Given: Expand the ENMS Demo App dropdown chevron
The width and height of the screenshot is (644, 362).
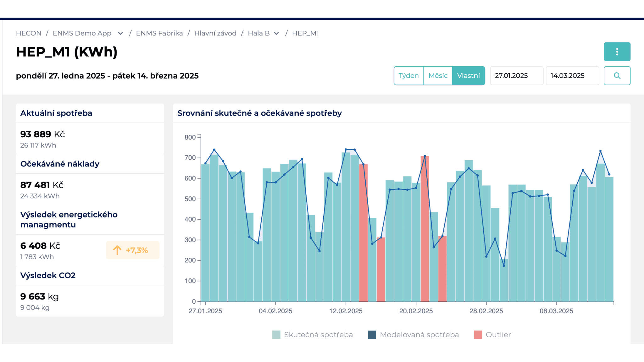Looking at the screenshot, I should pos(120,33).
